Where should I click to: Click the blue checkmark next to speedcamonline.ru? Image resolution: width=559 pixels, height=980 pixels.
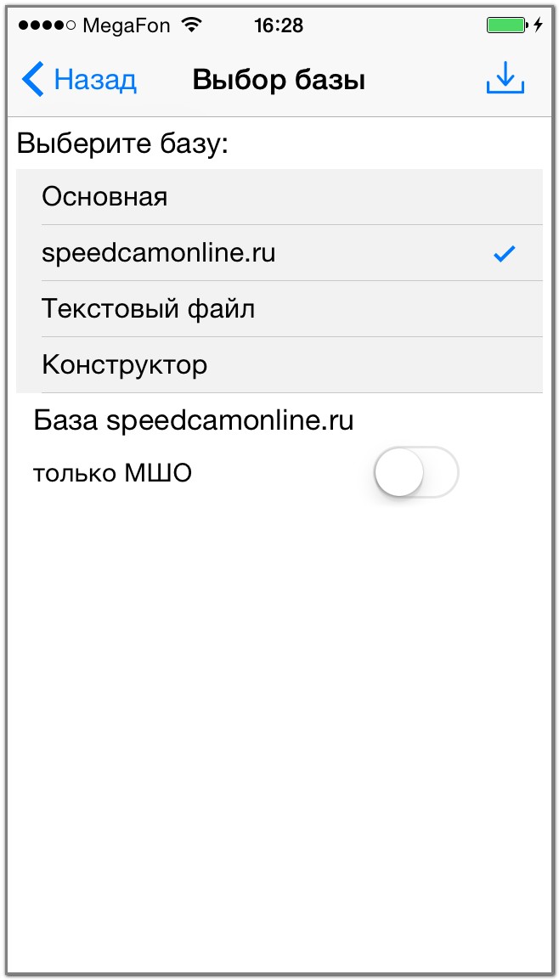504,253
